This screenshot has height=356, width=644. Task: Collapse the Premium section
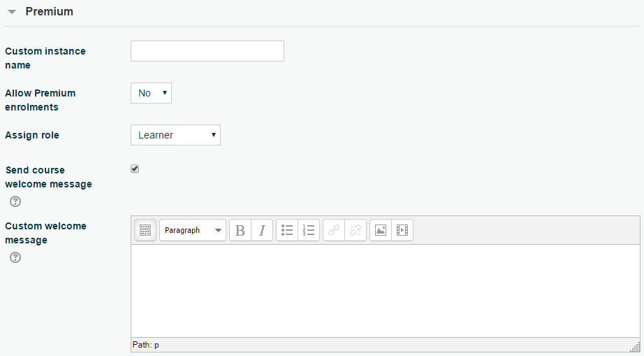(12, 12)
